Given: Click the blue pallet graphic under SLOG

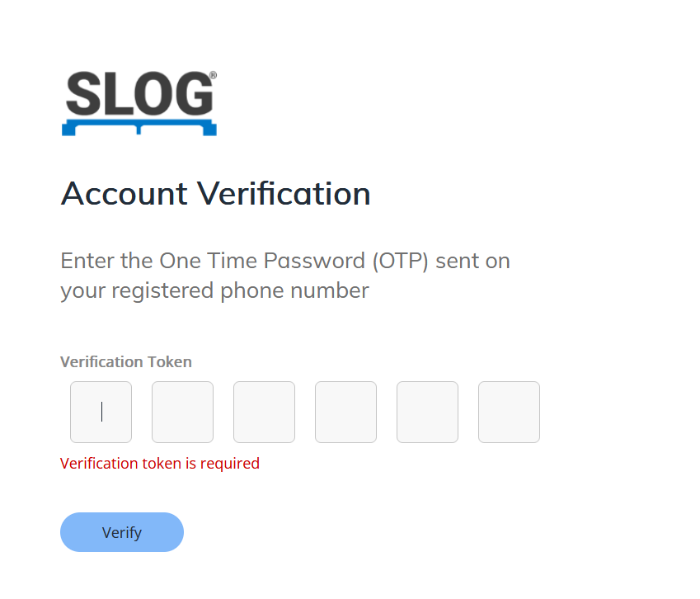Looking at the screenshot, I should (139, 128).
